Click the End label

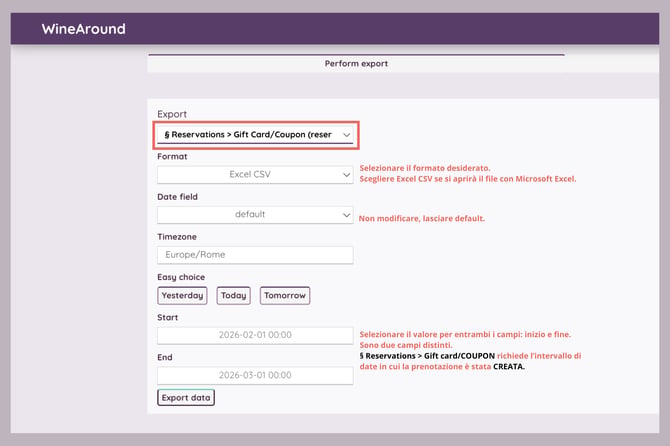pos(165,357)
